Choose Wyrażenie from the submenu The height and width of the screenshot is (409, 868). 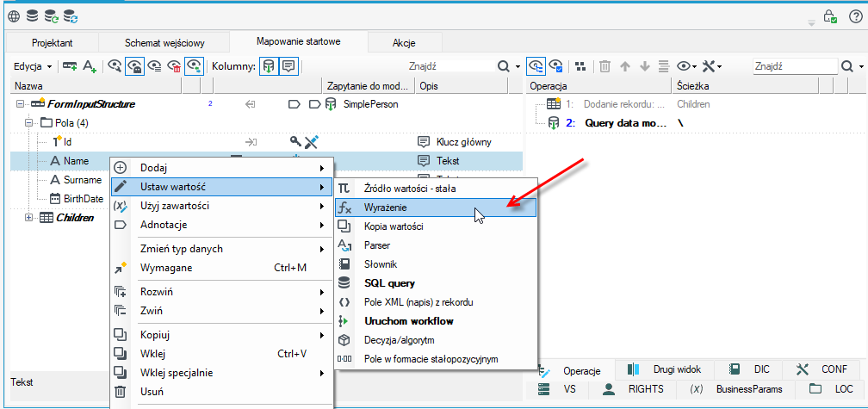point(436,208)
